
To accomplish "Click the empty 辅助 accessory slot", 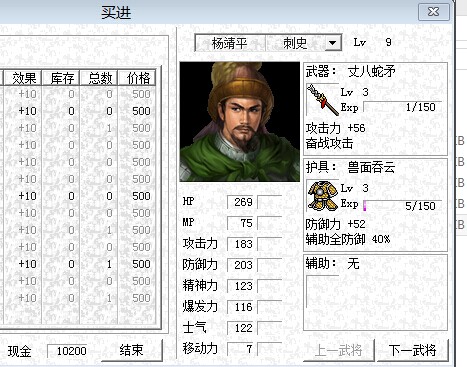I will [322, 291].
